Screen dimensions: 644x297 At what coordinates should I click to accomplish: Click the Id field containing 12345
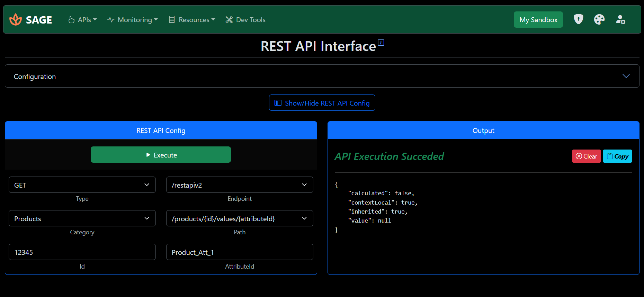82,252
